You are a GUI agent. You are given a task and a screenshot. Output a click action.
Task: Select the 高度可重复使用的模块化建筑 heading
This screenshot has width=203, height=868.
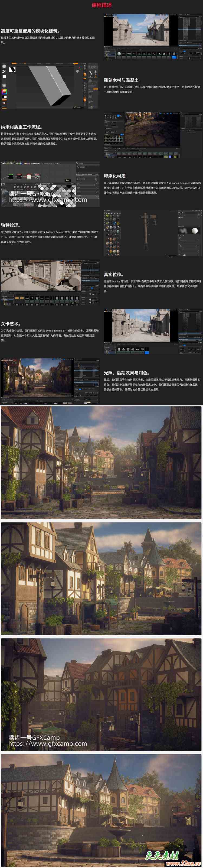[x=30, y=31]
